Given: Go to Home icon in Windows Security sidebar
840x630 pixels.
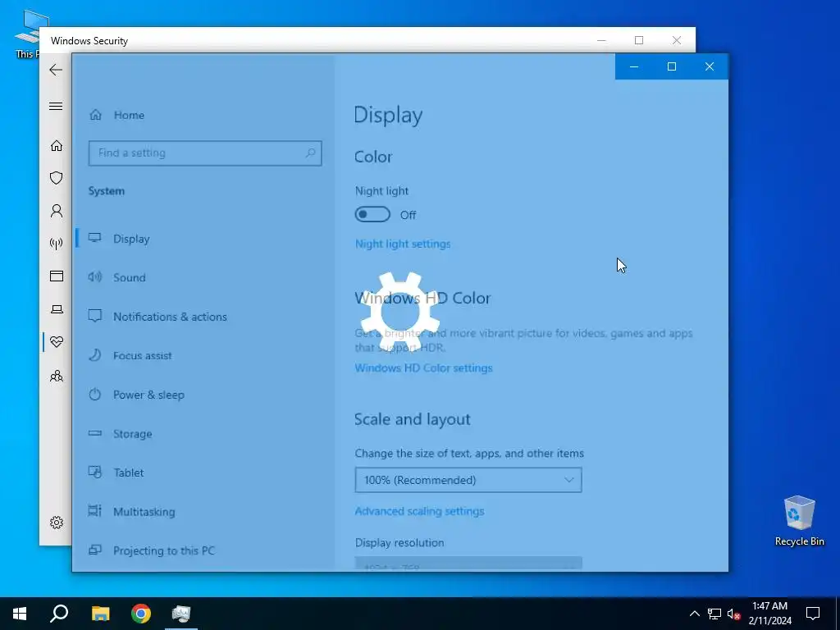Looking at the screenshot, I should (x=57, y=146).
